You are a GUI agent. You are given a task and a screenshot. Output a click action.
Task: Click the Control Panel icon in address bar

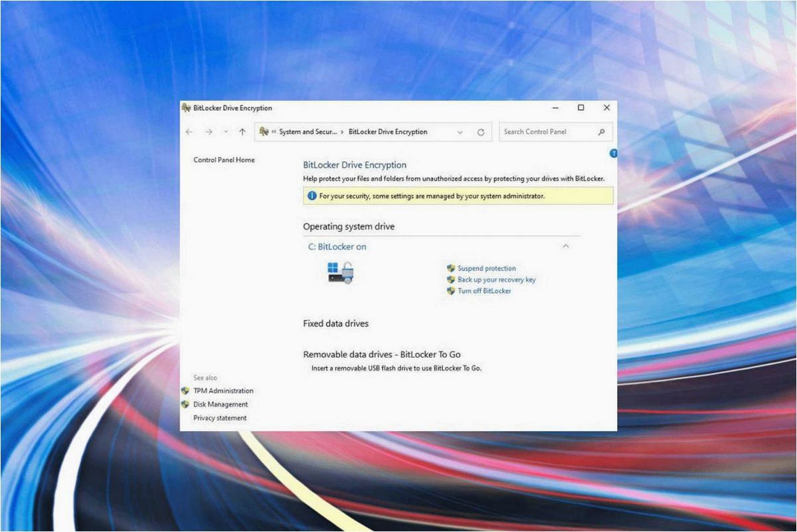264,132
